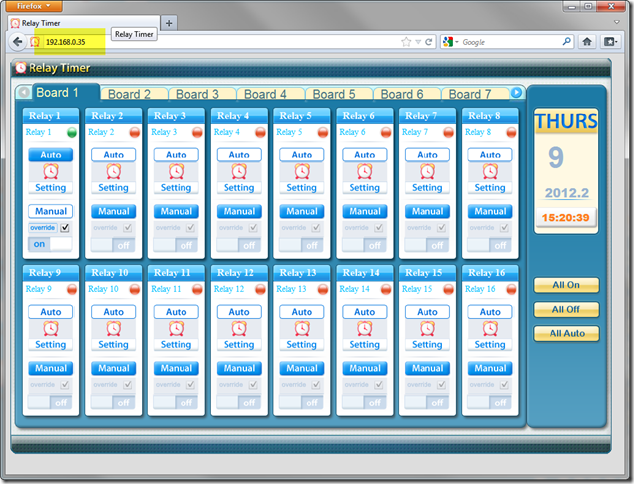
Task: Click the Relay 2 alarm clock icon
Action: click(x=114, y=171)
